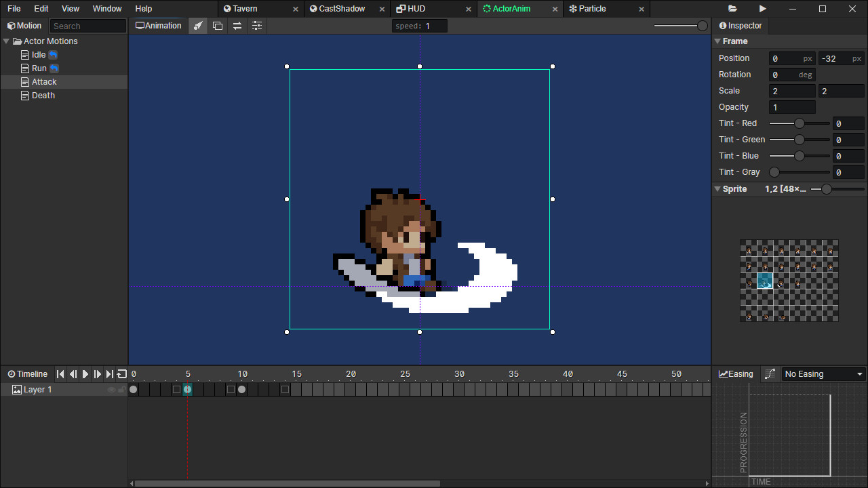This screenshot has height=488, width=868.
Task: Switch to the Tavern tab
Action: 242,9
